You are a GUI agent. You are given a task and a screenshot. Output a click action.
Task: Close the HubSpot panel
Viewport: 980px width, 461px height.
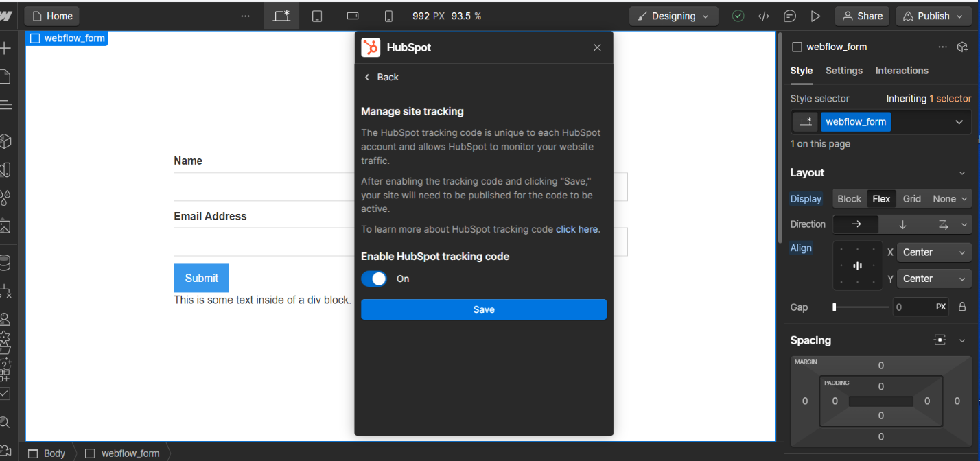click(597, 47)
